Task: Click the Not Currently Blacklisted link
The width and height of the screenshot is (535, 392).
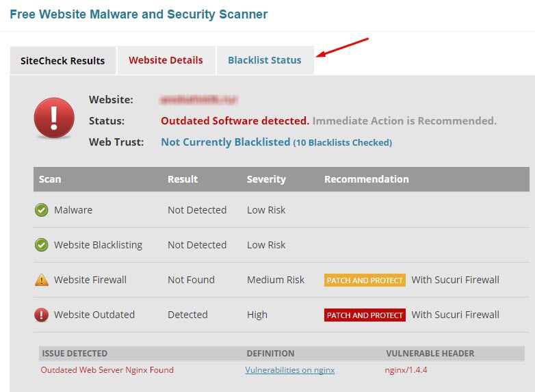Action: pyautogui.click(x=225, y=142)
